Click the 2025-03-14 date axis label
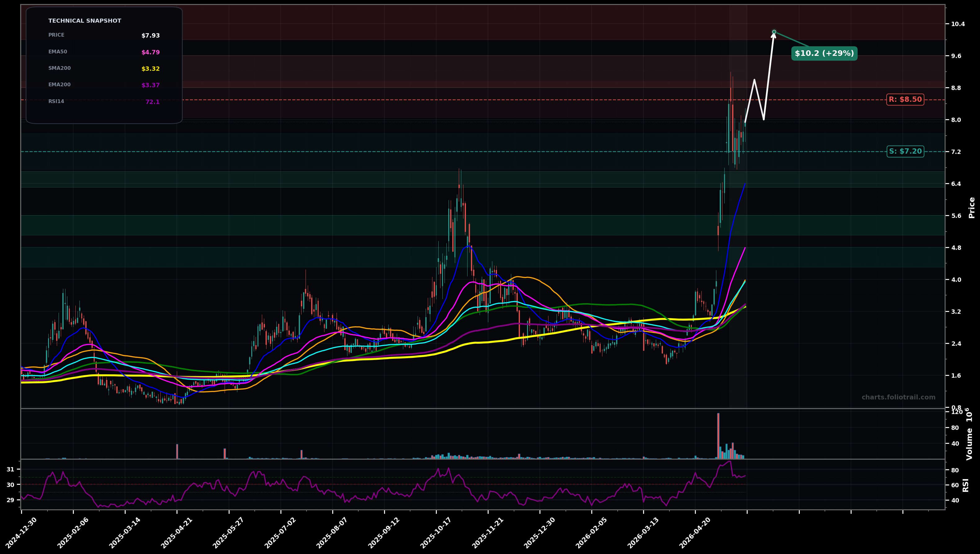This screenshot has width=980, height=554. (125, 533)
